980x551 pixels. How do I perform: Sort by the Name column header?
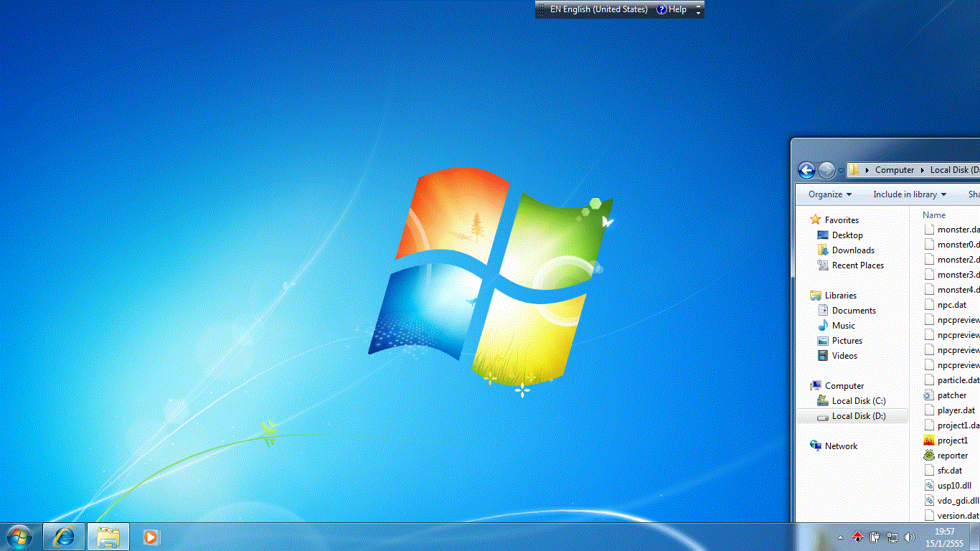tap(934, 215)
